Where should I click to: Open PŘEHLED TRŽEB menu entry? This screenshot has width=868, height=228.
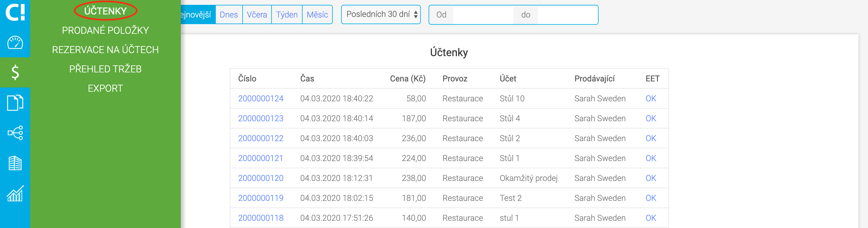[105, 69]
